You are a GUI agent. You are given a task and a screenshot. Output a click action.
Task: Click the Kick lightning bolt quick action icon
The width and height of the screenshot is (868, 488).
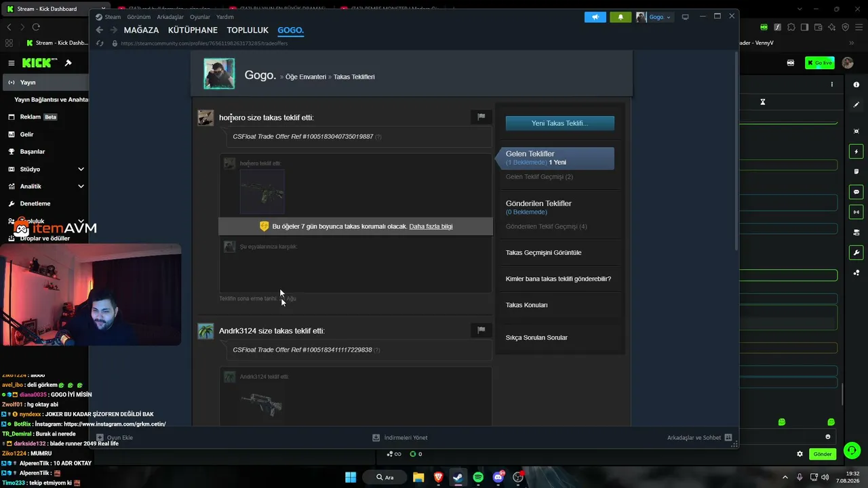click(x=856, y=151)
